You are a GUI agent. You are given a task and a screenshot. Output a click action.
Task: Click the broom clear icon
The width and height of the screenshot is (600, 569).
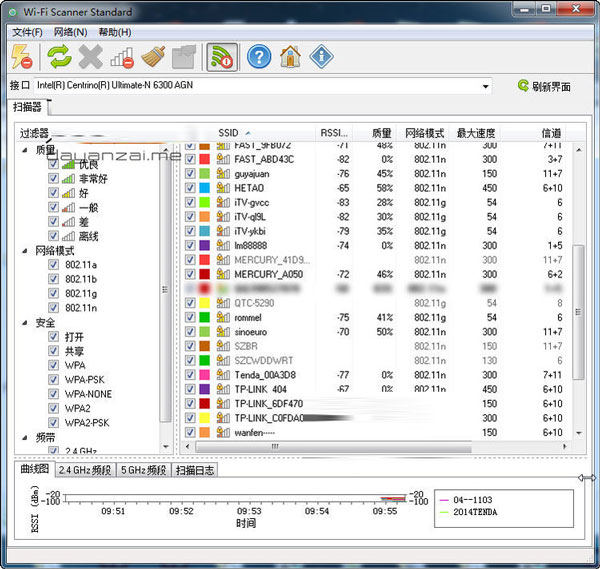coord(153,57)
